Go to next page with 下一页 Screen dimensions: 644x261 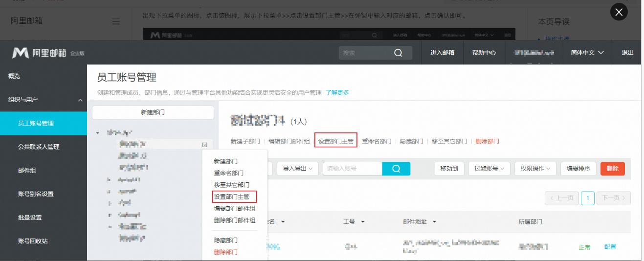tap(614, 198)
